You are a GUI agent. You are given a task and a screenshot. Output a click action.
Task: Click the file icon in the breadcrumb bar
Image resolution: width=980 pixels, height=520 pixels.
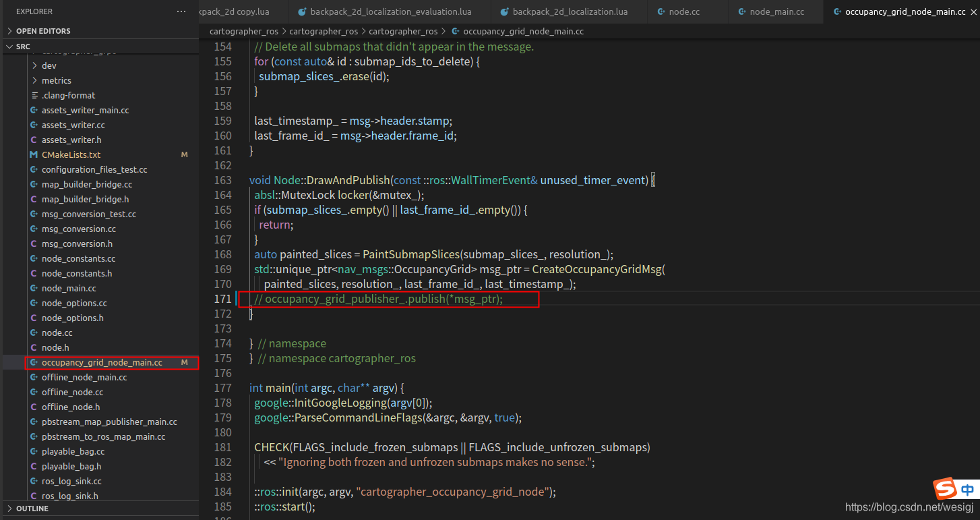pos(456,31)
